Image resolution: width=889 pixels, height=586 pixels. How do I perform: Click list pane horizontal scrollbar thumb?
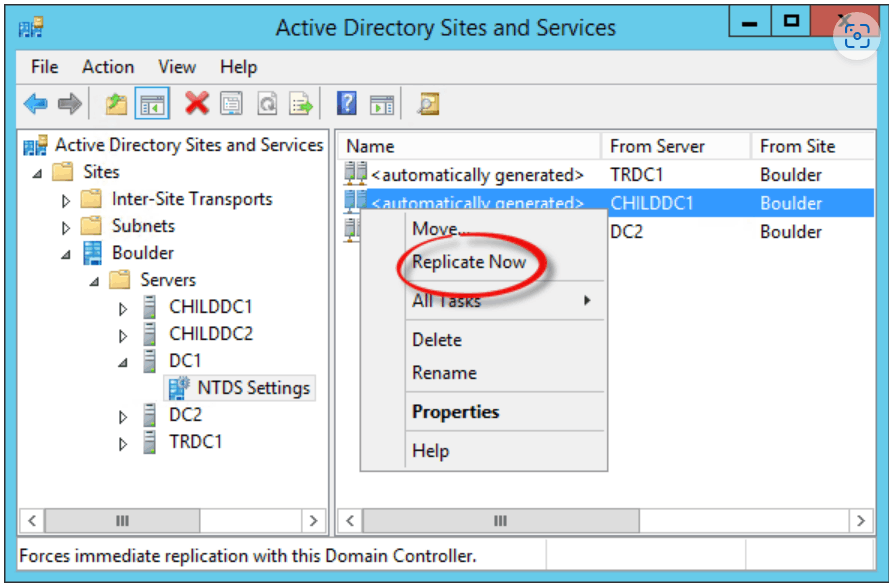pyautogui.click(x=501, y=520)
